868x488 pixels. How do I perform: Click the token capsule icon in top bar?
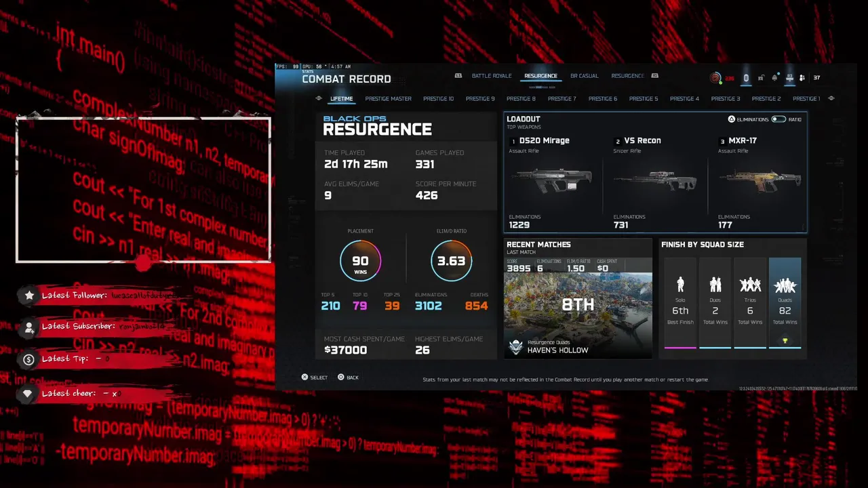pos(746,78)
